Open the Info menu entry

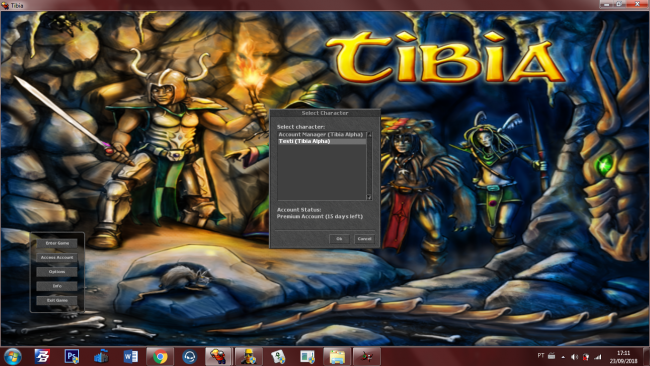[57, 286]
